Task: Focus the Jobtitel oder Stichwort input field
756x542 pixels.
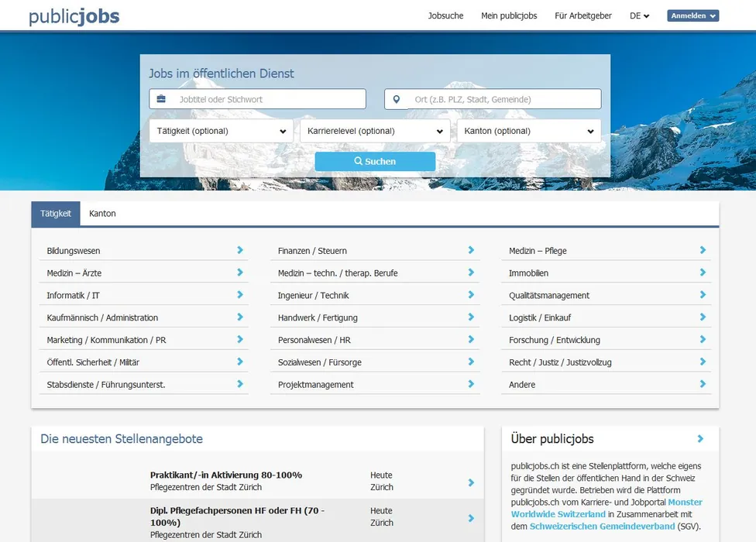Action: click(x=257, y=99)
